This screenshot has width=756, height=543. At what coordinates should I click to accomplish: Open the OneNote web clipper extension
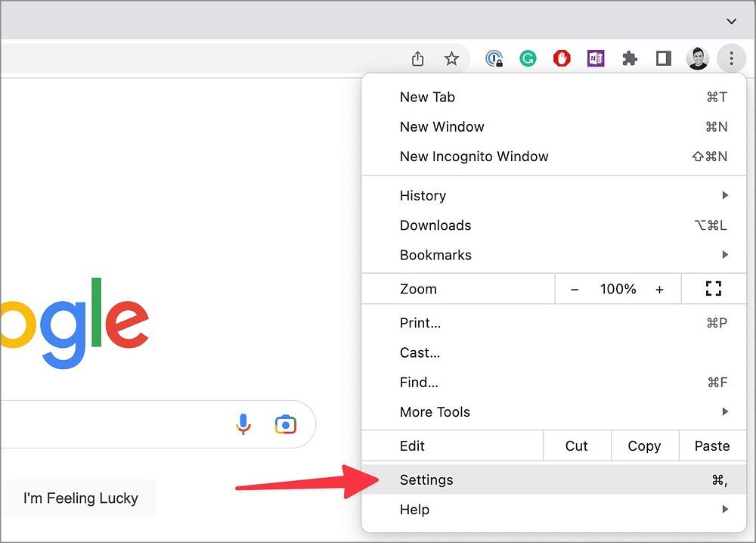(596, 59)
